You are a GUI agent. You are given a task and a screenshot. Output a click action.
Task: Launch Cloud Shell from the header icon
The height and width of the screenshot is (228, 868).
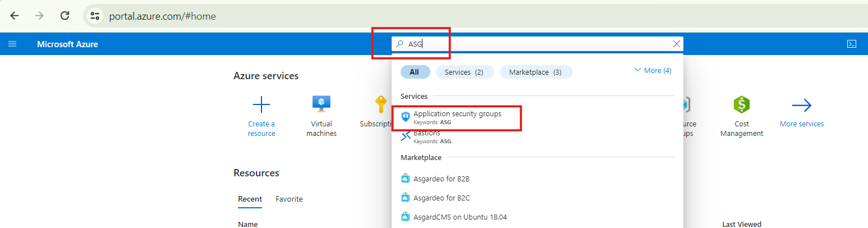pyautogui.click(x=852, y=44)
